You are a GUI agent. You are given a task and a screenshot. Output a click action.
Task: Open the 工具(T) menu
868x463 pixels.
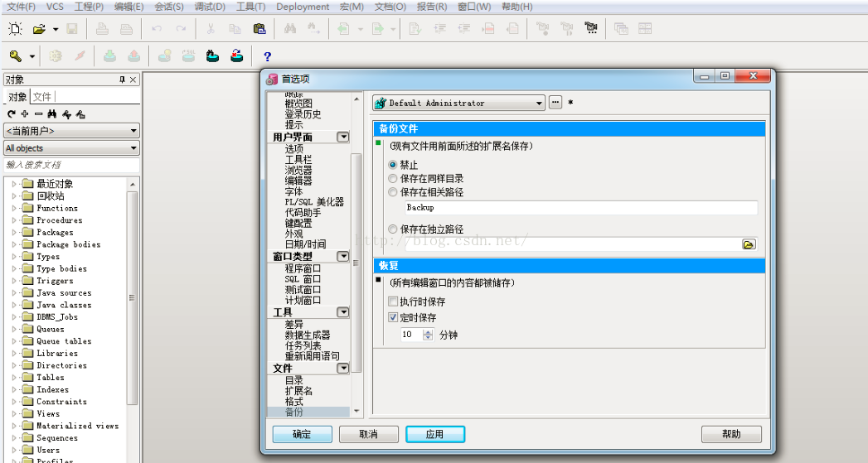click(x=250, y=7)
